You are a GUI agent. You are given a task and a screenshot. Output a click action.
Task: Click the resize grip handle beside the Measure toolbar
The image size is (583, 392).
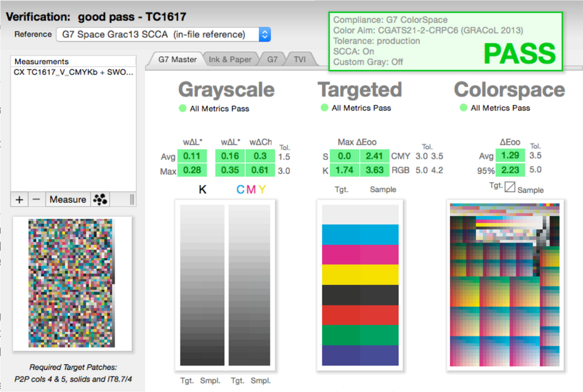tap(132, 200)
